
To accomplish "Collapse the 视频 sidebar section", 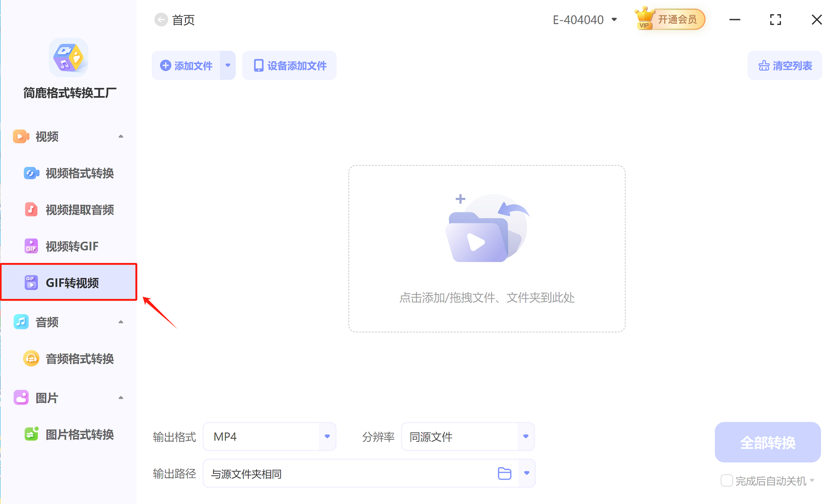I will pyautogui.click(x=121, y=136).
